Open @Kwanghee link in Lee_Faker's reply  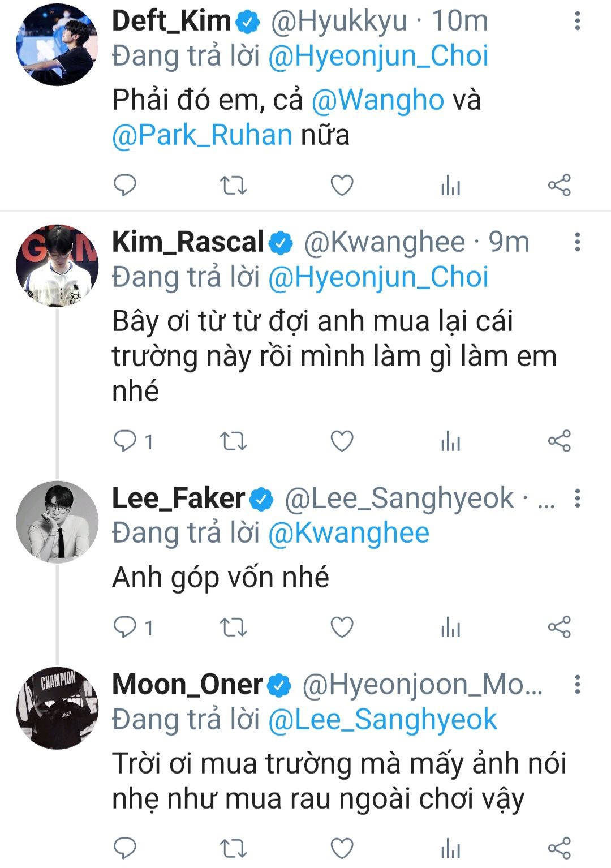click(x=348, y=533)
